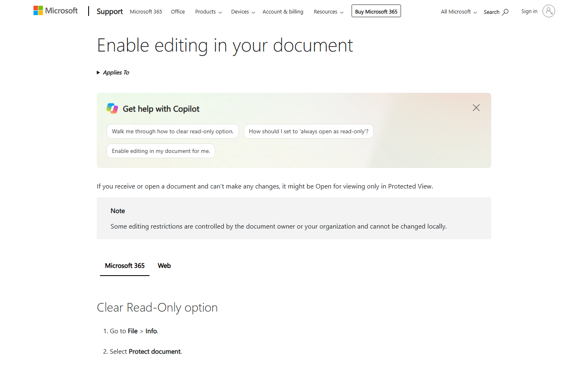Close the Get help with Copilot banner
This screenshot has width=588, height=368.
(x=476, y=108)
